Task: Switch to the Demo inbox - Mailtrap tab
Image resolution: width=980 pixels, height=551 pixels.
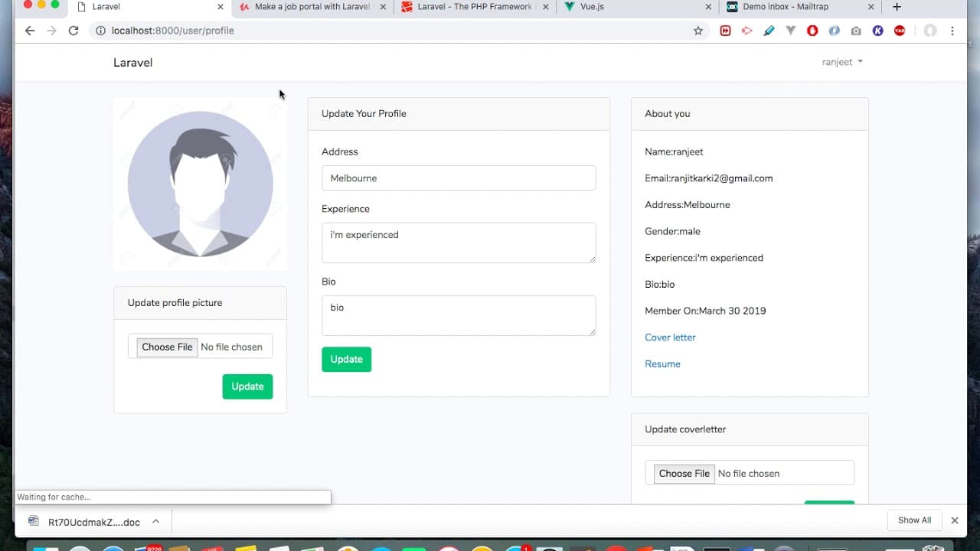Action: (x=796, y=7)
